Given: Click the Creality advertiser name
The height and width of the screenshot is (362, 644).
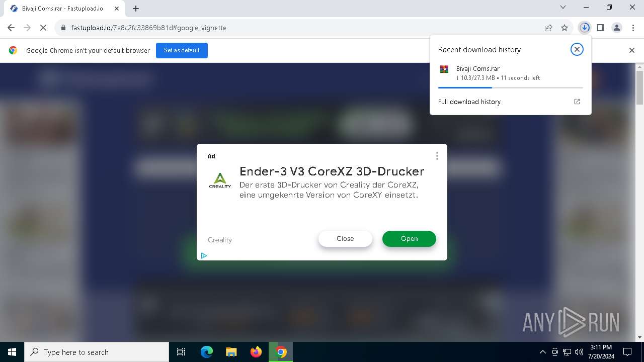Looking at the screenshot, I should (220, 240).
